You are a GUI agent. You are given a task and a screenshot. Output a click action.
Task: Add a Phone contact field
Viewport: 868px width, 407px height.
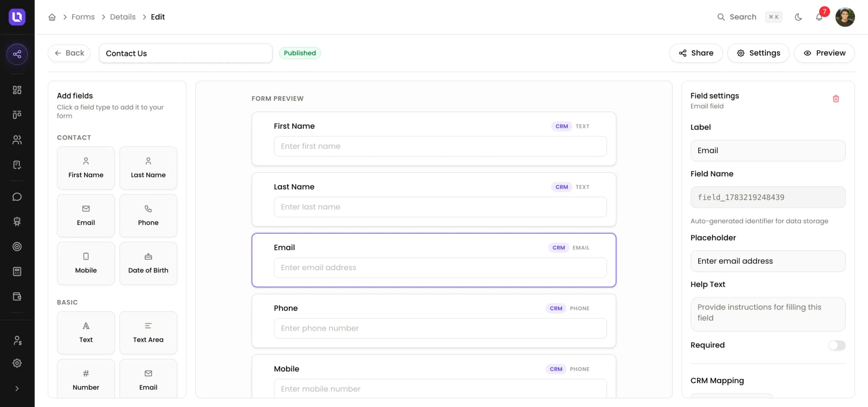[x=148, y=215]
